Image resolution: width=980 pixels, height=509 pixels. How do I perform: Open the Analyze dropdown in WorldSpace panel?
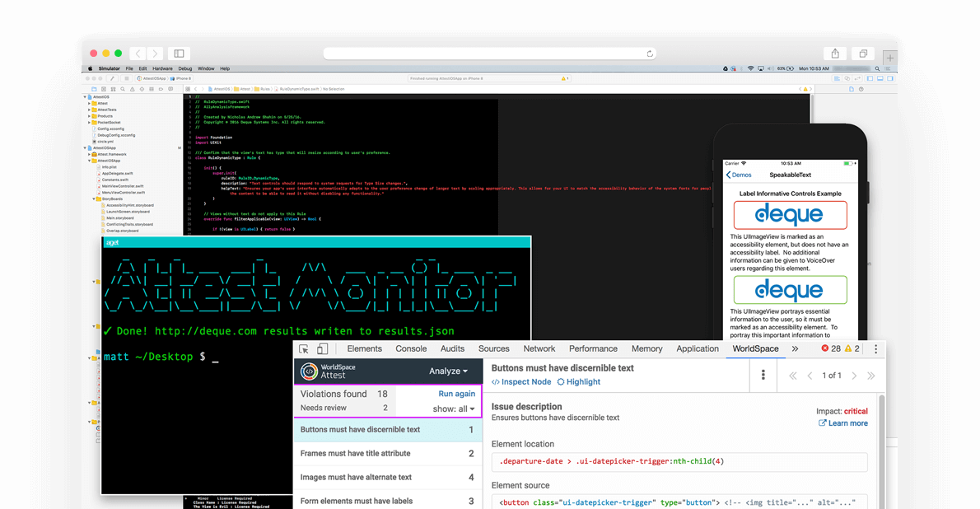(446, 371)
